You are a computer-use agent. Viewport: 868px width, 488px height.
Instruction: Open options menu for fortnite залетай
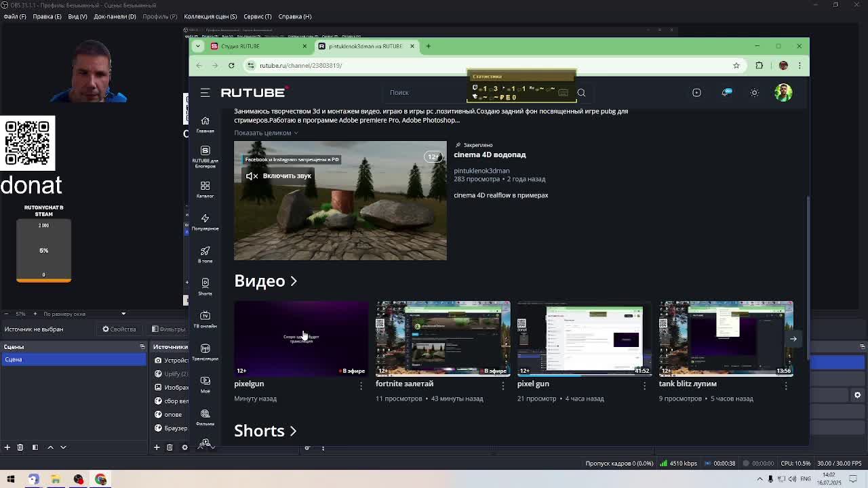pos(502,386)
